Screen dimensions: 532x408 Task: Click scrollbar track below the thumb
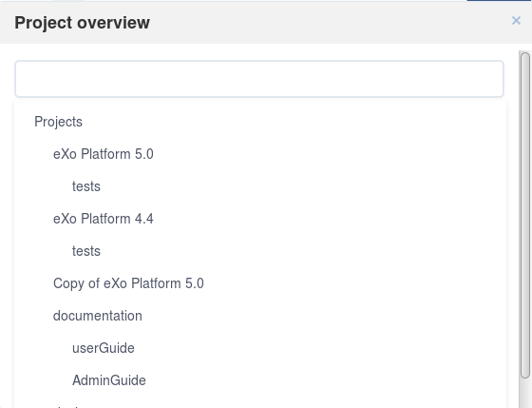pyautogui.click(x=525, y=393)
